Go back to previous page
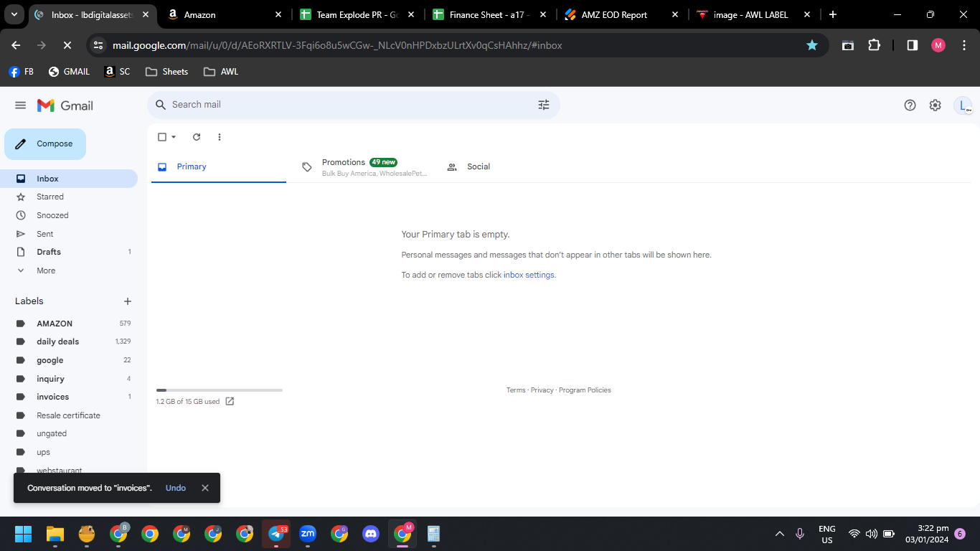The width and height of the screenshot is (980, 551). tap(17, 45)
